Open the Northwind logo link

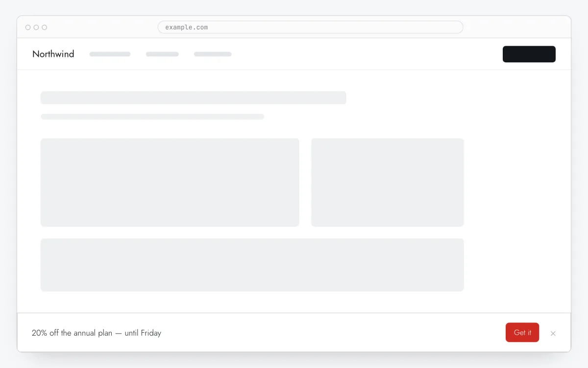pyautogui.click(x=53, y=54)
